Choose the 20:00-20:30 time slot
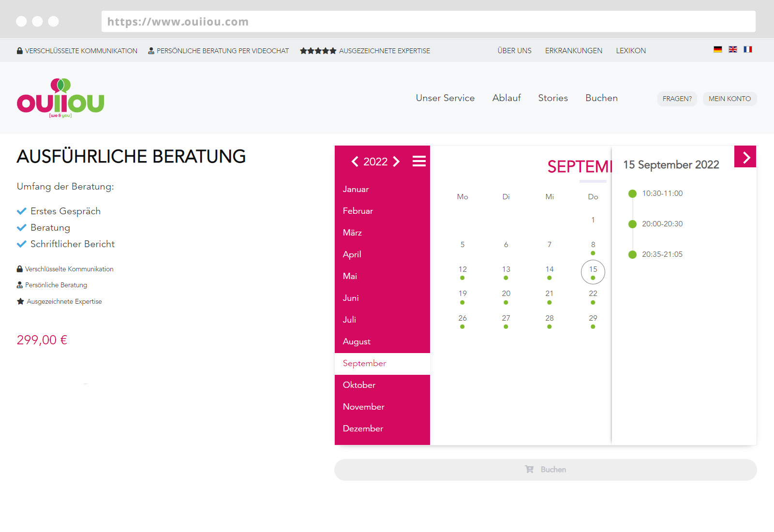The image size is (774, 532). pos(662,224)
